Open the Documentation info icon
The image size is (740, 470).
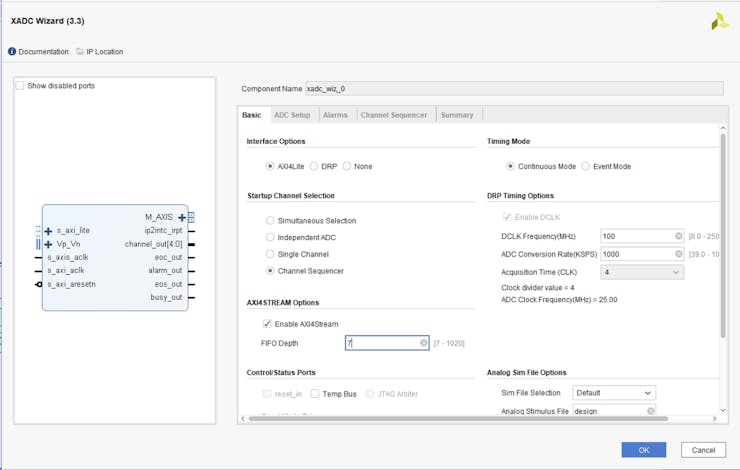tap(12, 51)
